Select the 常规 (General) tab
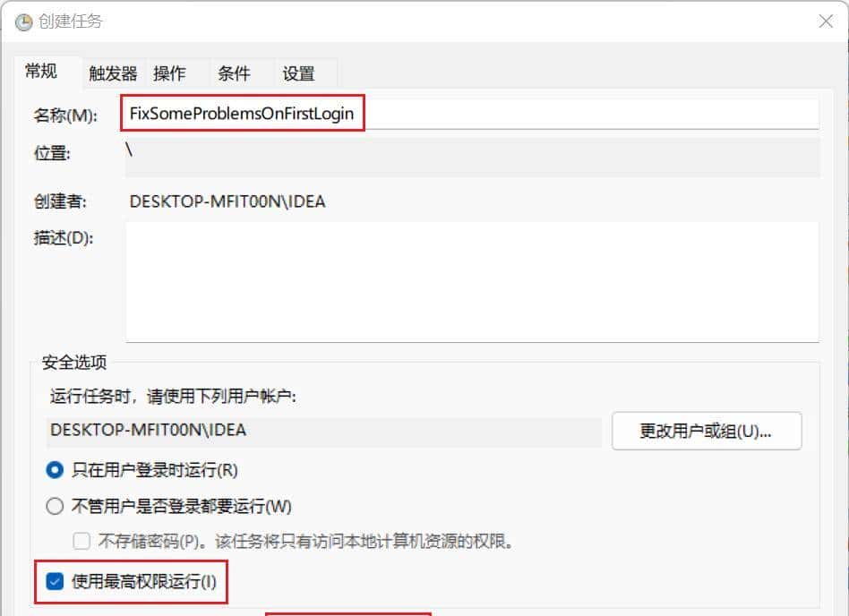The height and width of the screenshot is (616, 849). point(41,73)
